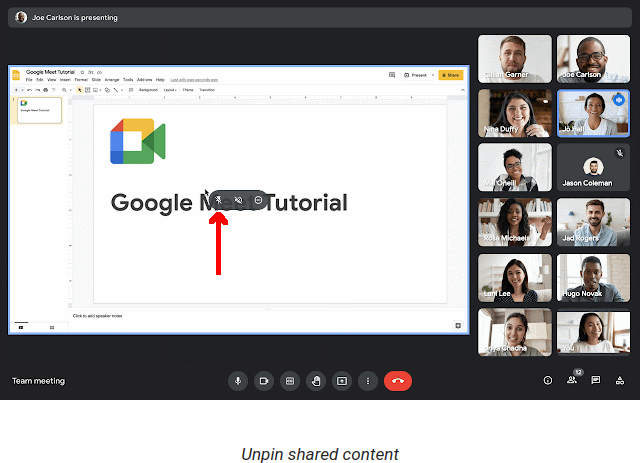Open the Insert menu in Slides
The height and width of the screenshot is (463, 640).
(65, 80)
